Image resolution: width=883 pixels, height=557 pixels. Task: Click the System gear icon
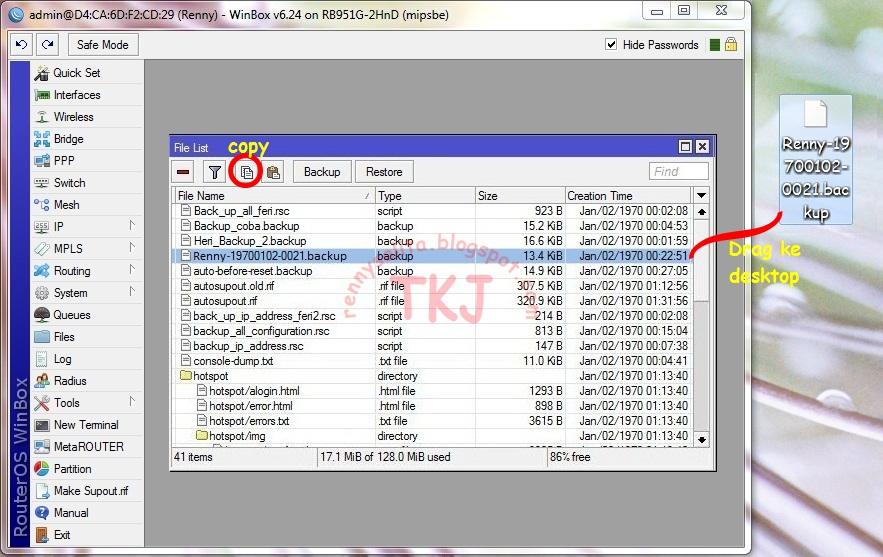(42, 293)
